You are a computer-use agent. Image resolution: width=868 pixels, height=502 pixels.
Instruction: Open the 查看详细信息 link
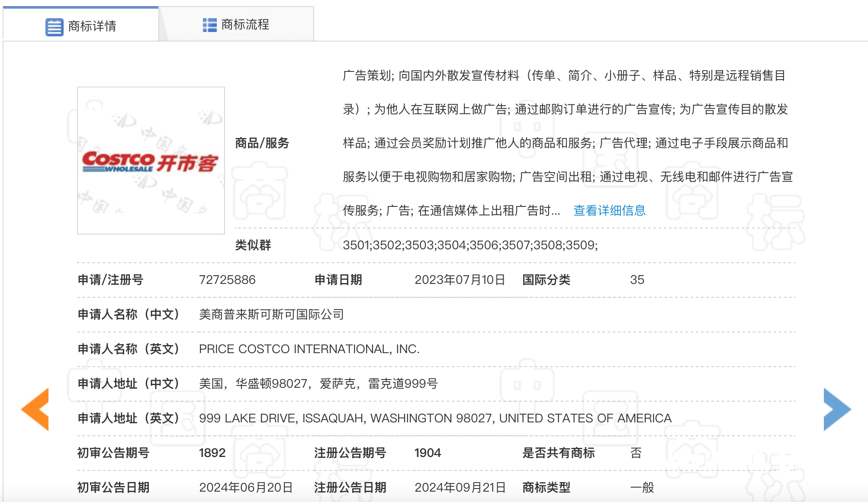pyautogui.click(x=609, y=211)
